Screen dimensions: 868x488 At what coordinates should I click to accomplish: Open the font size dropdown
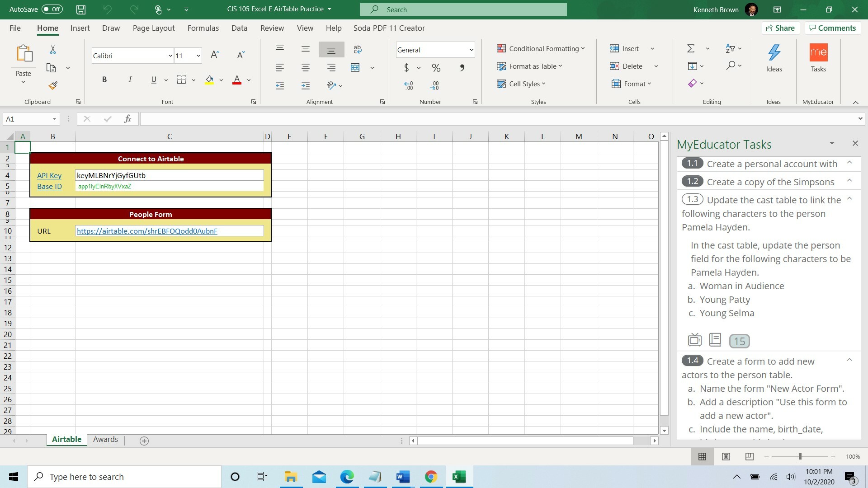pos(198,56)
